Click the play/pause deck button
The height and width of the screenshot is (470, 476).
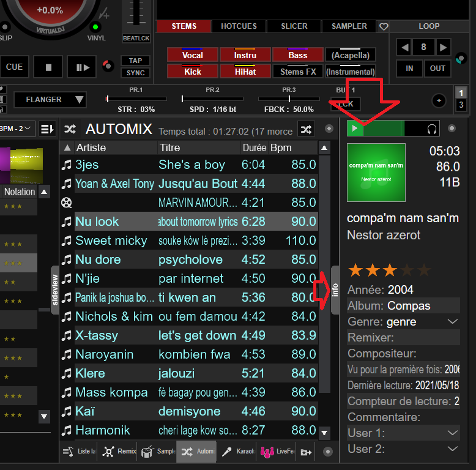coord(82,67)
